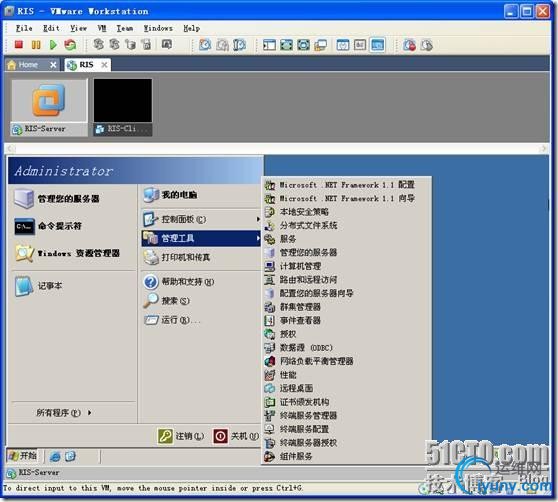Open Internet Explorer from quick launch
The image size is (558, 502).
tap(55, 456)
